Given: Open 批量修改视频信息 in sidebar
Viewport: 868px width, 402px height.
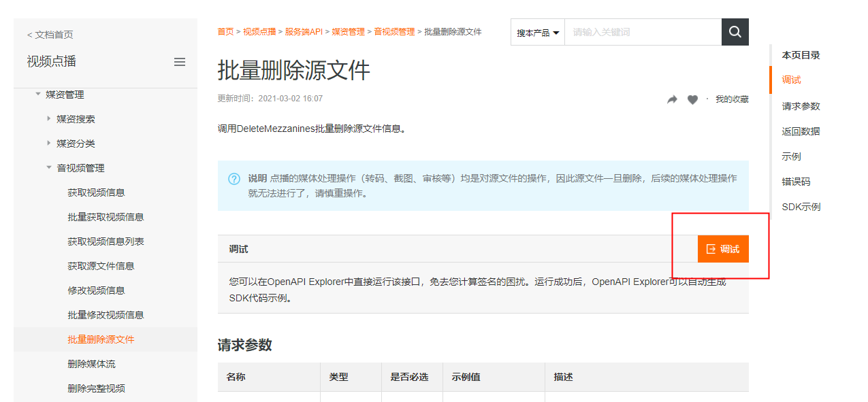Looking at the screenshot, I should 106,315.
